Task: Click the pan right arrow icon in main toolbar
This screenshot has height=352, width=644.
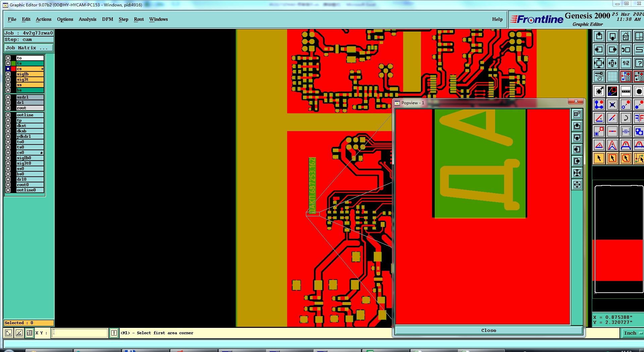Action: pyautogui.click(x=612, y=50)
